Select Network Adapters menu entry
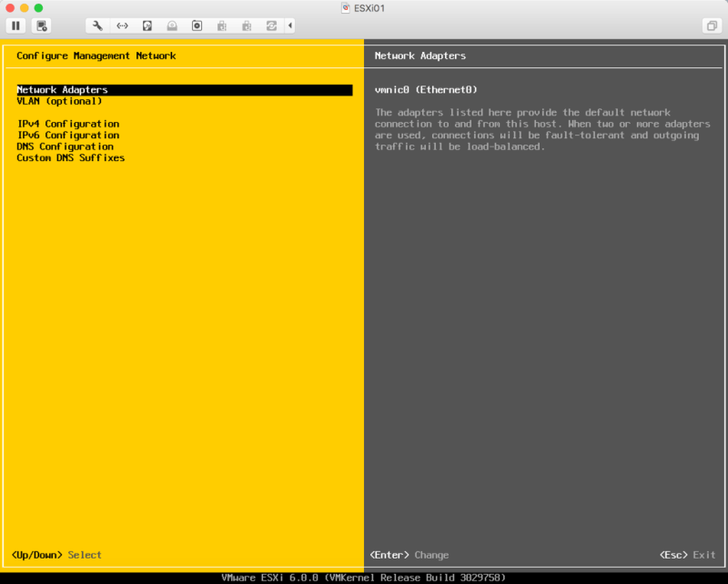Viewport: 728px width, 584px height. click(x=62, y=90)
